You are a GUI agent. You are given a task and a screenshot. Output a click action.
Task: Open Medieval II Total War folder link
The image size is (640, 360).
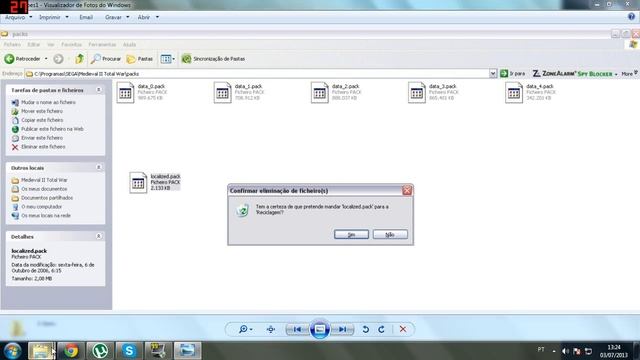tap(44, 180)
